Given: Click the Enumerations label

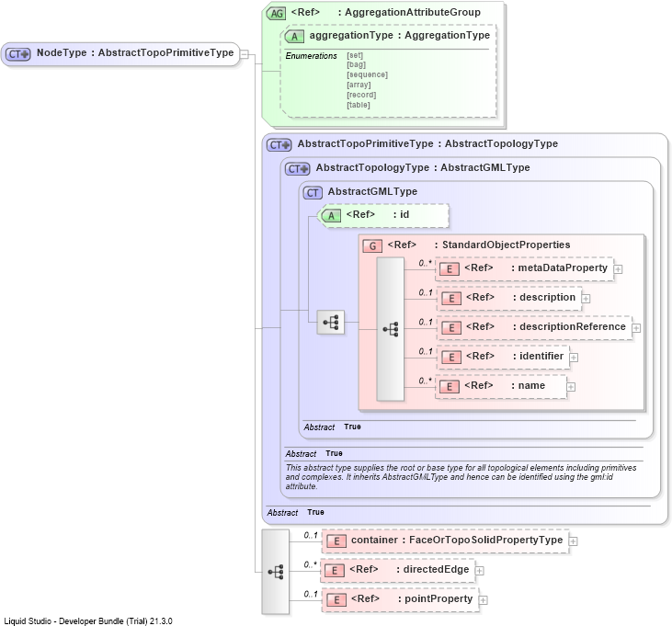Looking at the screenshot, I should (x=311, y=56).
